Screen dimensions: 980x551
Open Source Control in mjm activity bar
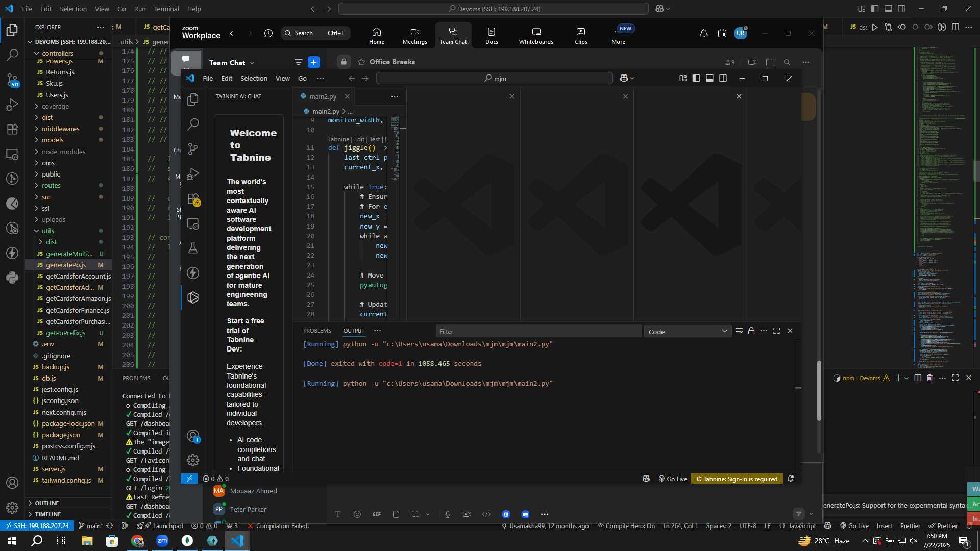pos(193,149)
